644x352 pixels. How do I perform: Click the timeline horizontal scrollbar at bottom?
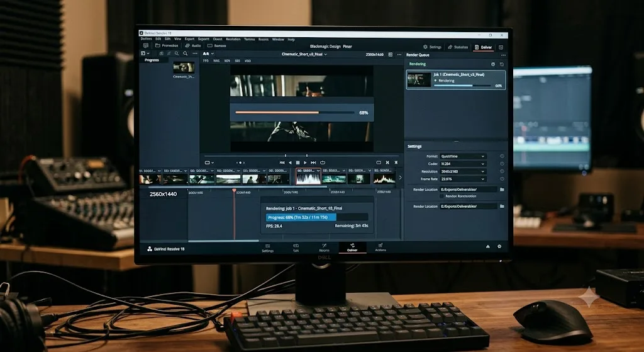[223, 241]
